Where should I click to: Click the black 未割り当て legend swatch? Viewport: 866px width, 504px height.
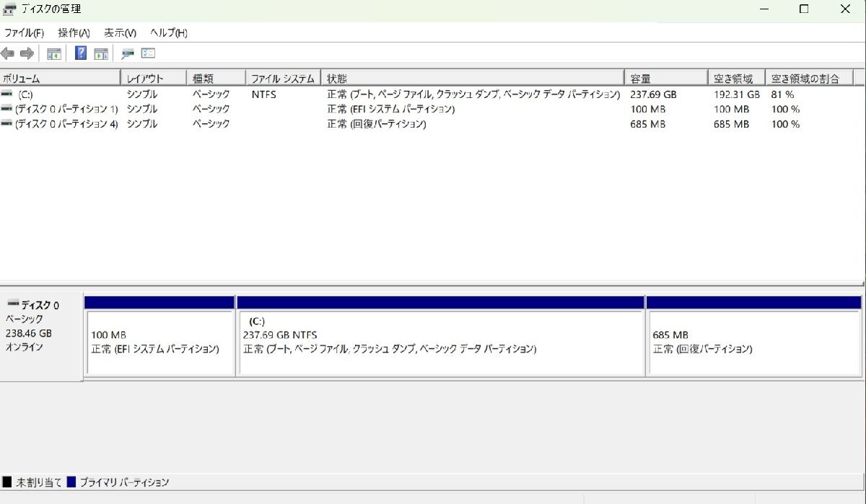tap(7, 482)
